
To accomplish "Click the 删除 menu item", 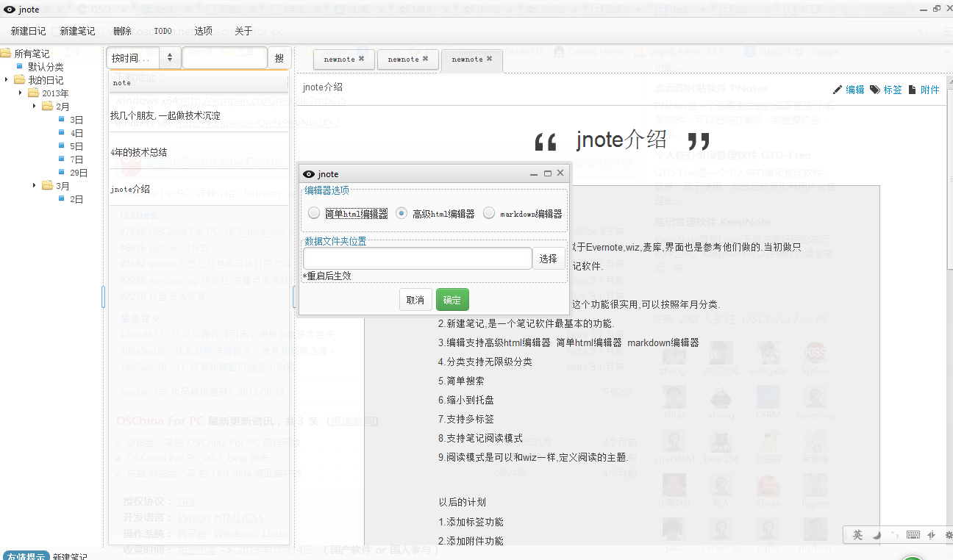I will 122,31.
